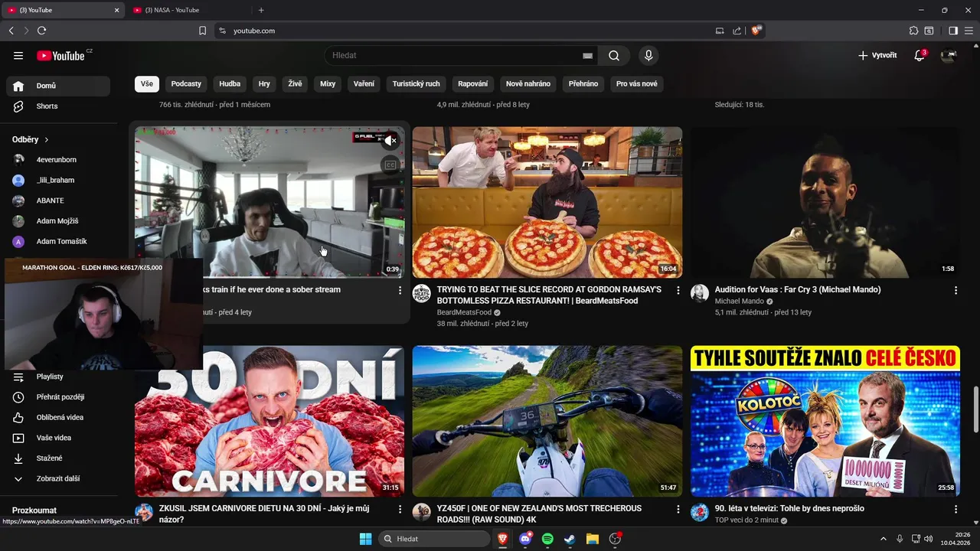Select the Nově nahráno chip
The height and width of the screenshot is (551, 980).
(528, 84)
